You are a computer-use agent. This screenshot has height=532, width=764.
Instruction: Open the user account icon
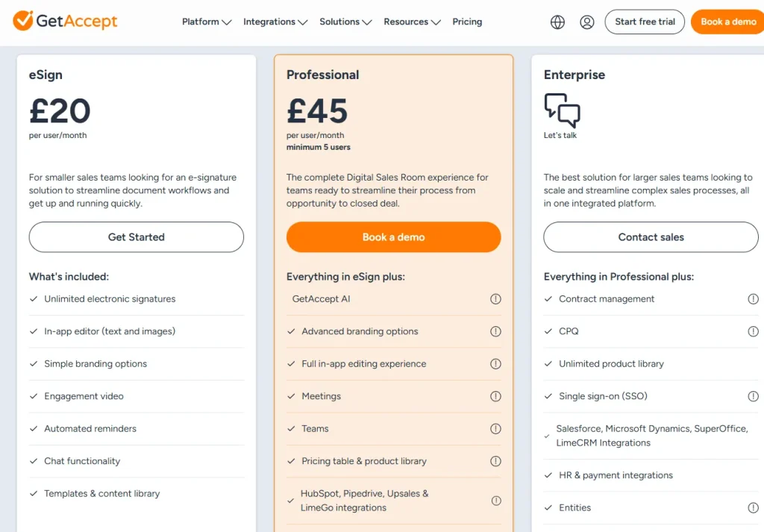tap(587, 22)
